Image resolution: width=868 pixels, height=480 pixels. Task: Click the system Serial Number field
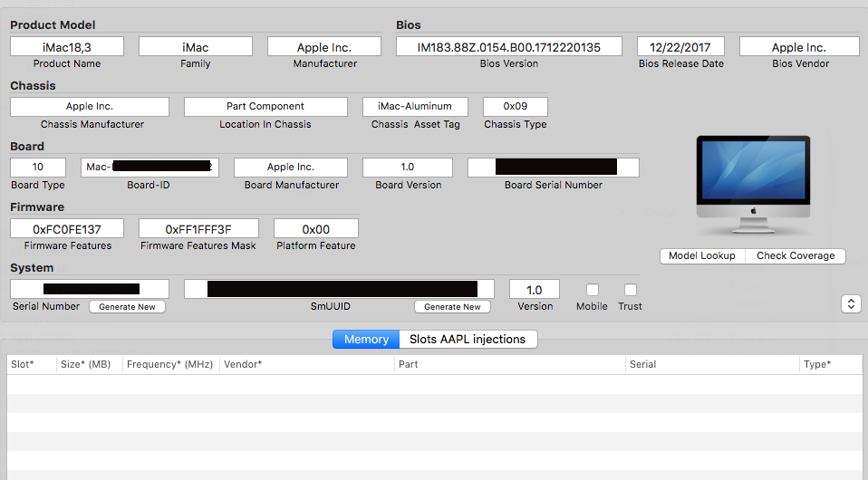tap(90, 289)
